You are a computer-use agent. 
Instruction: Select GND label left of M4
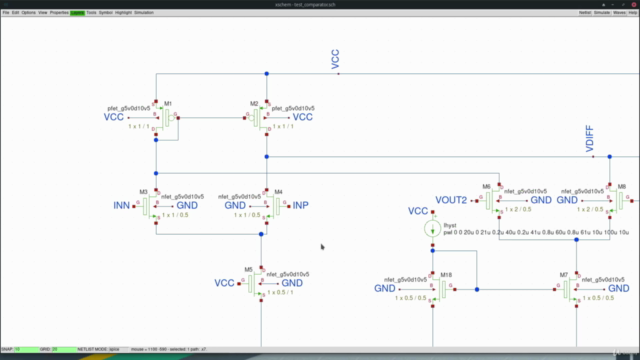(x=235, y=205)
